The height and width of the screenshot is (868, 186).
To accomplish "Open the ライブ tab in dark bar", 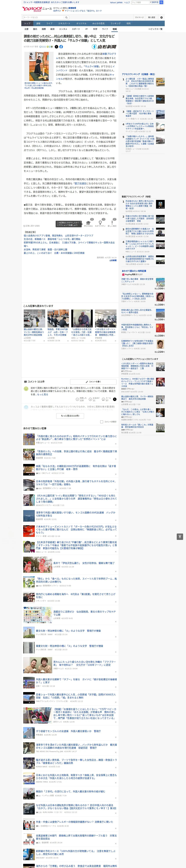I will [x=49, y=23].
